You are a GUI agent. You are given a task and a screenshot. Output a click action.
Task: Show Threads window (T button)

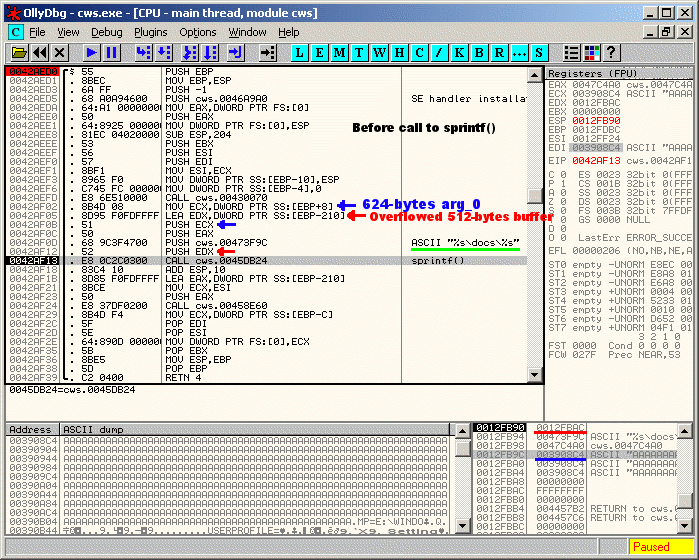[x=359, y=53]
